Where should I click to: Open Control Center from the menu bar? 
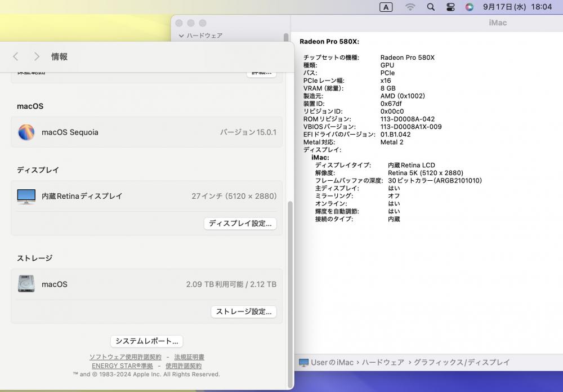[450, 7]
